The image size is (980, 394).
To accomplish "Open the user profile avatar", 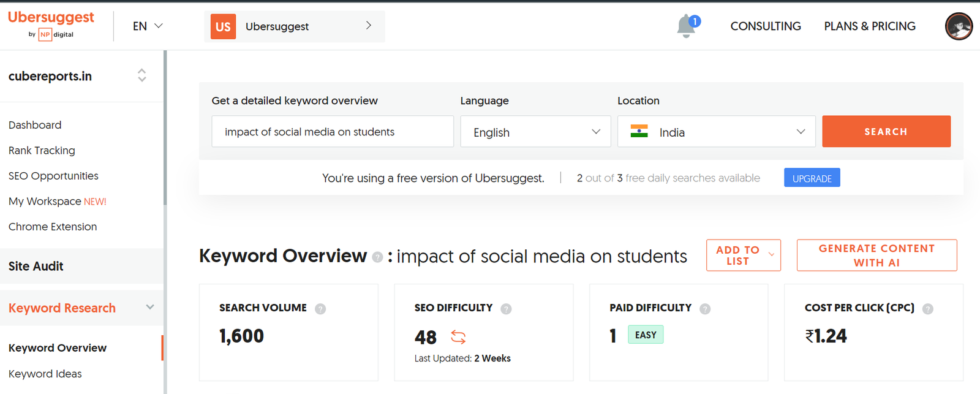I will point(959,26).
